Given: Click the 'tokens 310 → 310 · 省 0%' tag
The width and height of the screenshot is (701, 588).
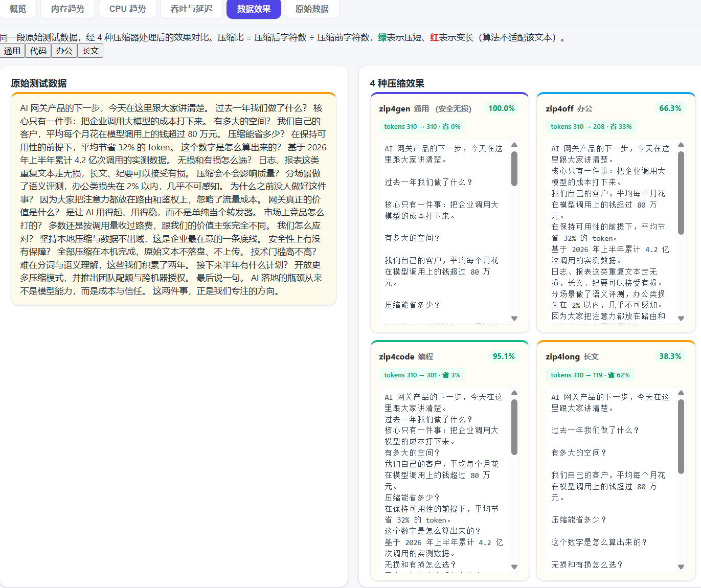Looking at the screenshot, I should tap(422, 127).
